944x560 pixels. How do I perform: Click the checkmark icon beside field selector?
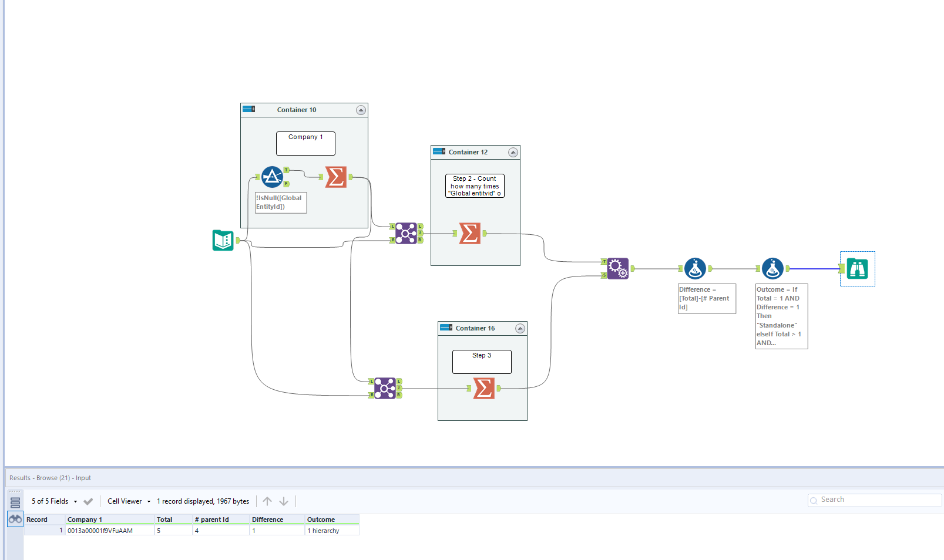click(88, 501)
